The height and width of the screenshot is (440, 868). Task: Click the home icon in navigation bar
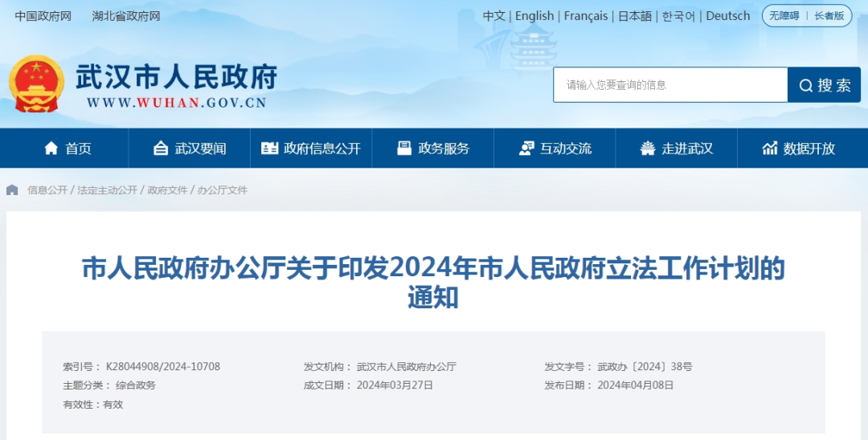(51, 149)
